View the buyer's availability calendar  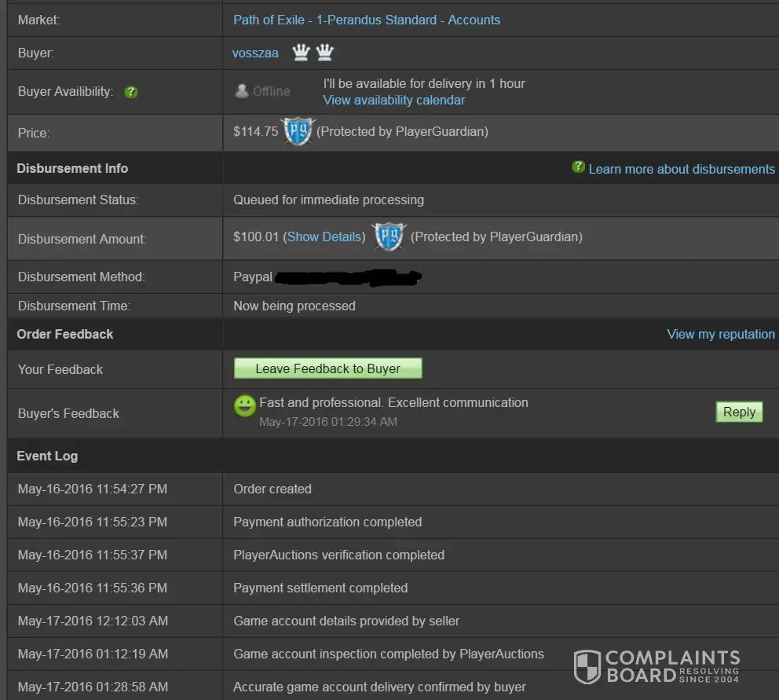pyautogui.click(x=393, y=100)
